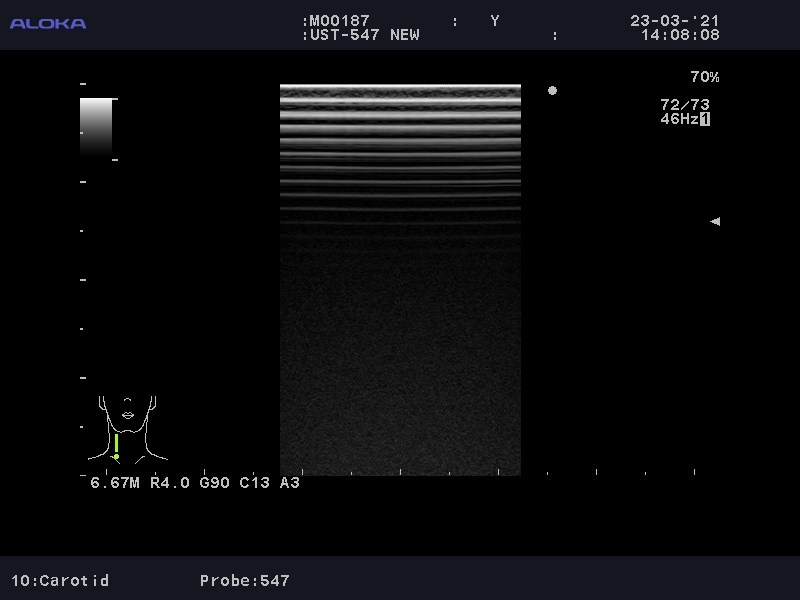
Task: Click the ALOKA logo
Action: coord(48,23)
